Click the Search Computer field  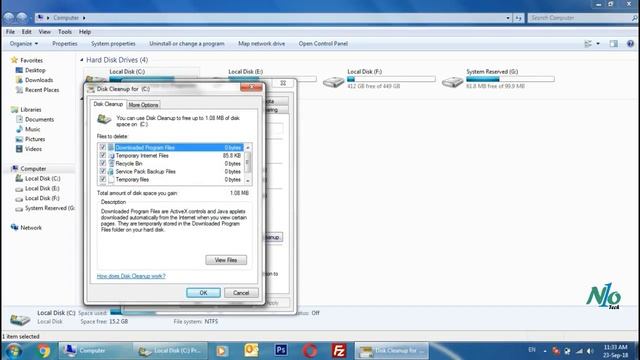tap(581, 18)
